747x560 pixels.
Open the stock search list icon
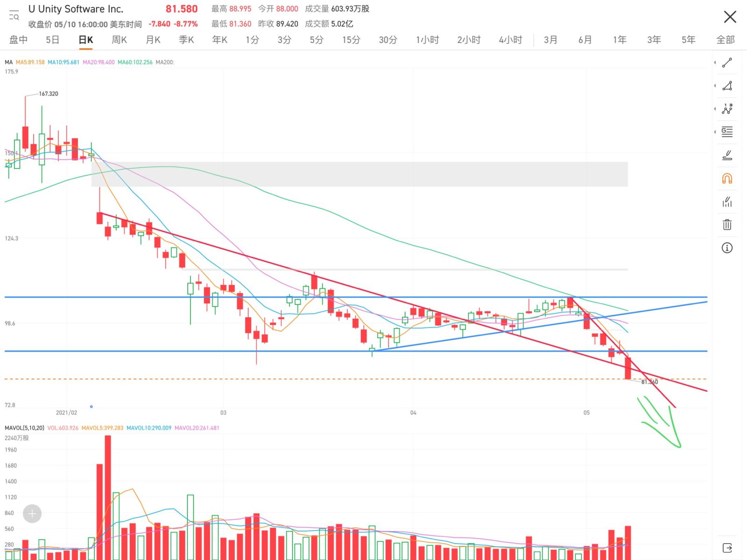click(14, 15)
